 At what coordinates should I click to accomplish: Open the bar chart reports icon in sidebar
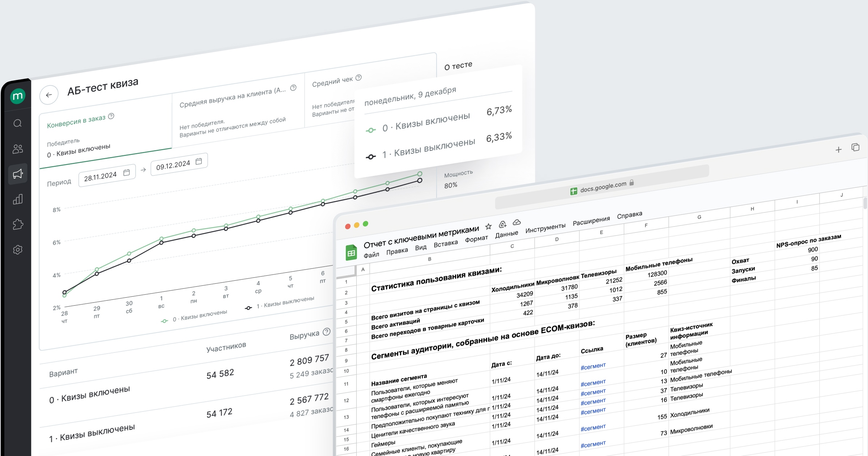pyautogui.click(x=18, y=199)
